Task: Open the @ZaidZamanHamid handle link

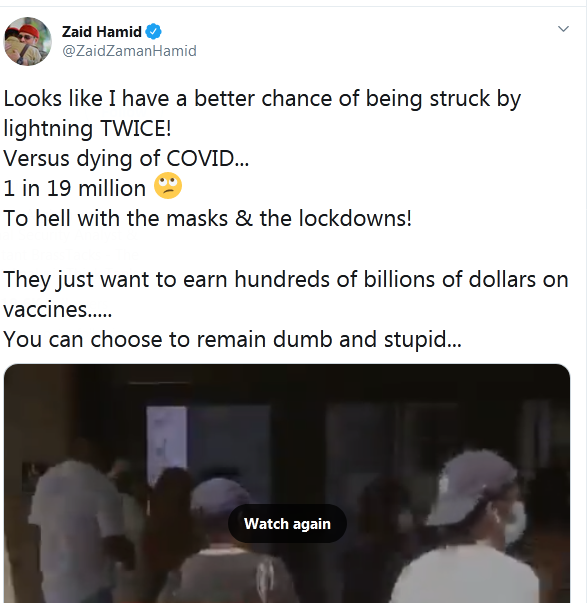Action: pyautogui.click(x=129, y=51)
